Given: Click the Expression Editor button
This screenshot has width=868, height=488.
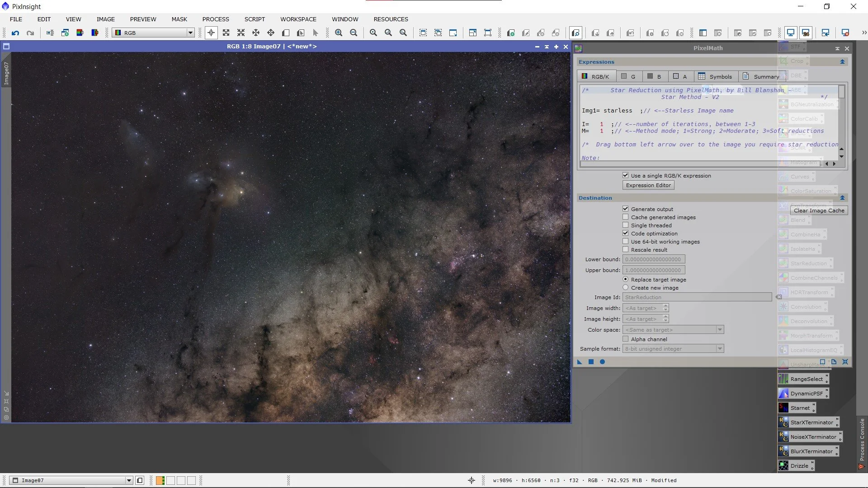Looking at the screenshot, I should [648, 185].
